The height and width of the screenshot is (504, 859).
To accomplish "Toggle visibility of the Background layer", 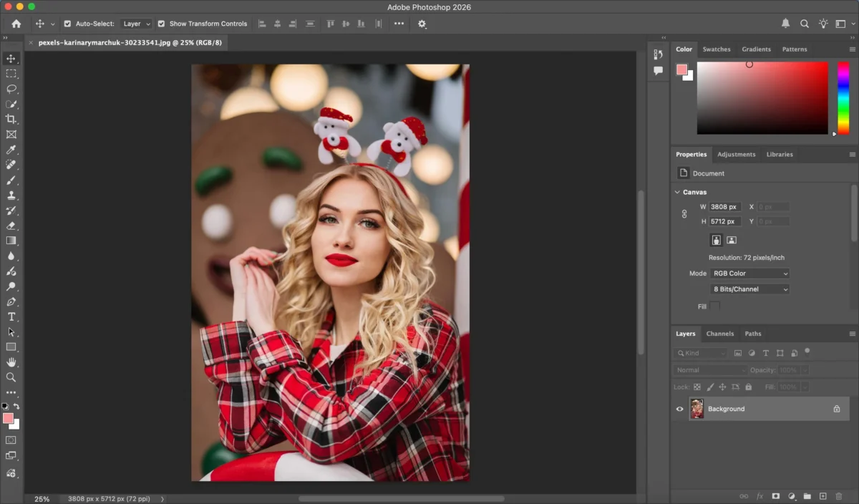I will click(679, 409).
